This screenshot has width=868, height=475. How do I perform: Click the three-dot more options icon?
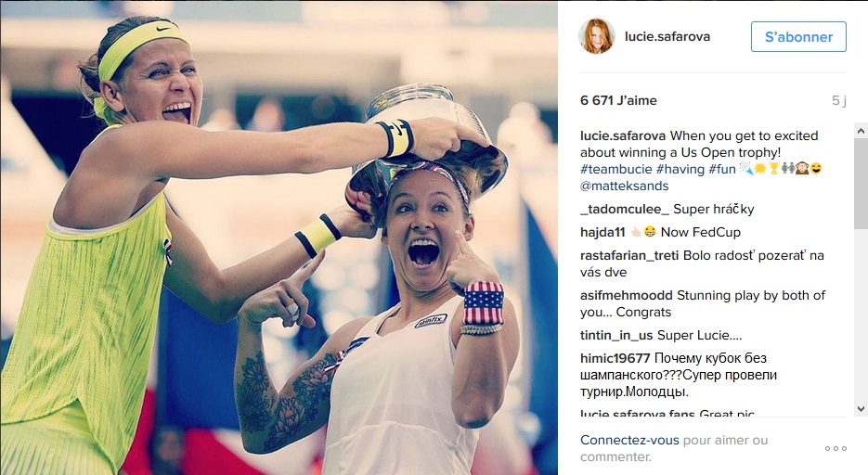tap(836, 448)
